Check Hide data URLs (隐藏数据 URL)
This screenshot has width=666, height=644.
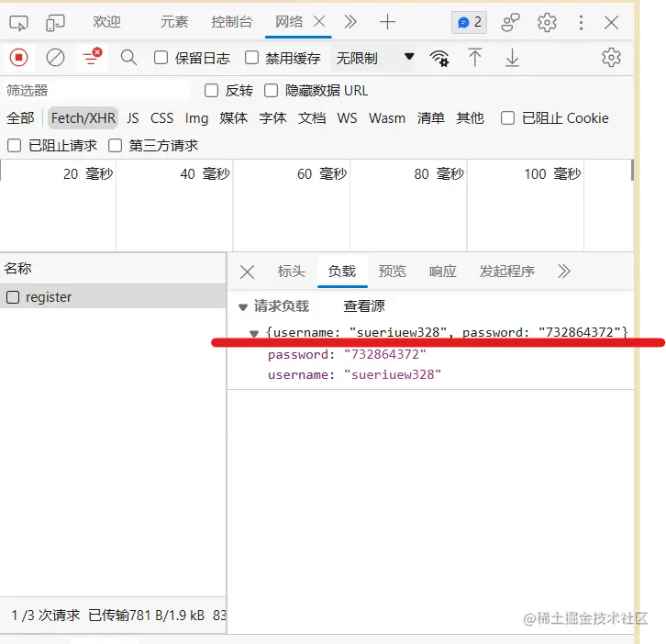pos(271,91)
